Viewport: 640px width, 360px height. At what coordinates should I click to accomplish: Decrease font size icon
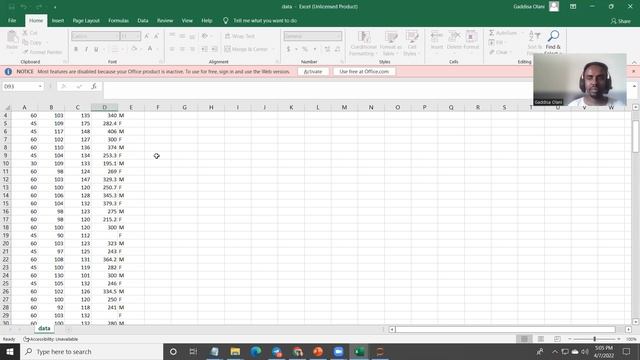(x=156, y=36)
